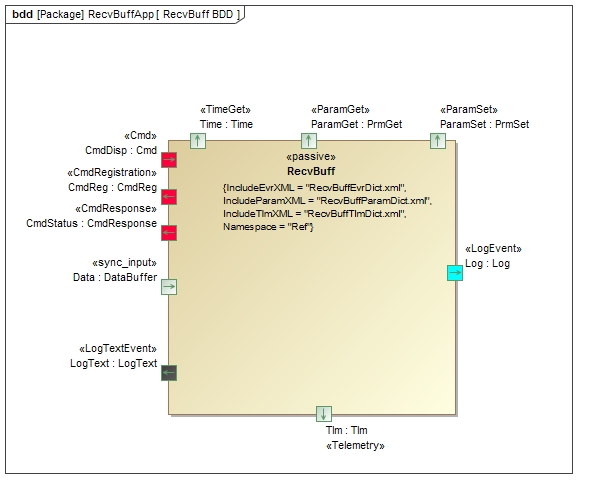The height and width of the screenshot is (498, 597).
Task: Click the IncludeEvrXML tagged value line
Action: tap(315, 188)
